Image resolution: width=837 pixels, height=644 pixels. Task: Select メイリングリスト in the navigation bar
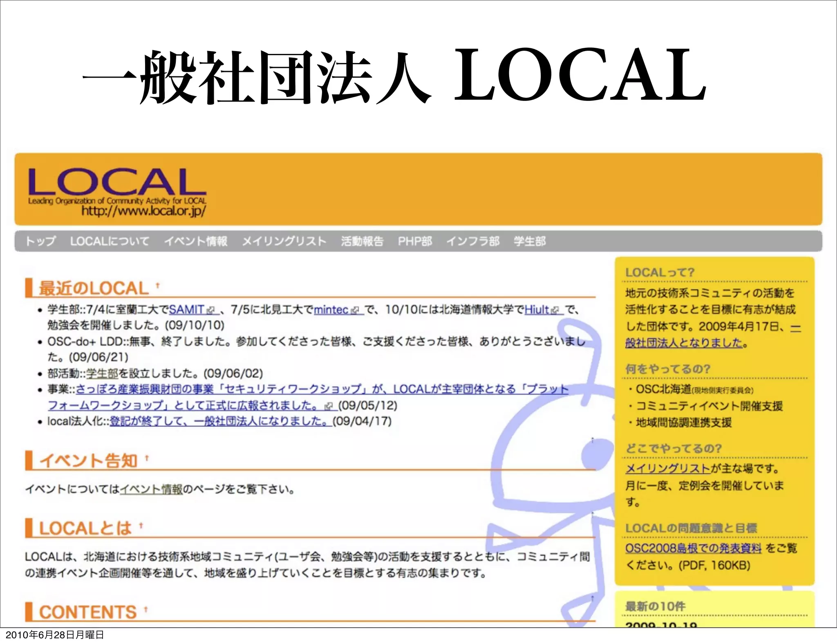(284, 241)
